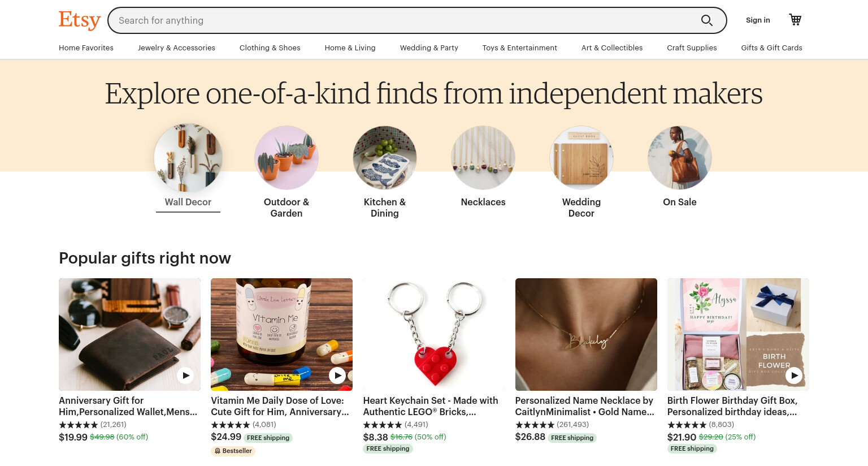Click the Etsy logo

coord(80,20)
